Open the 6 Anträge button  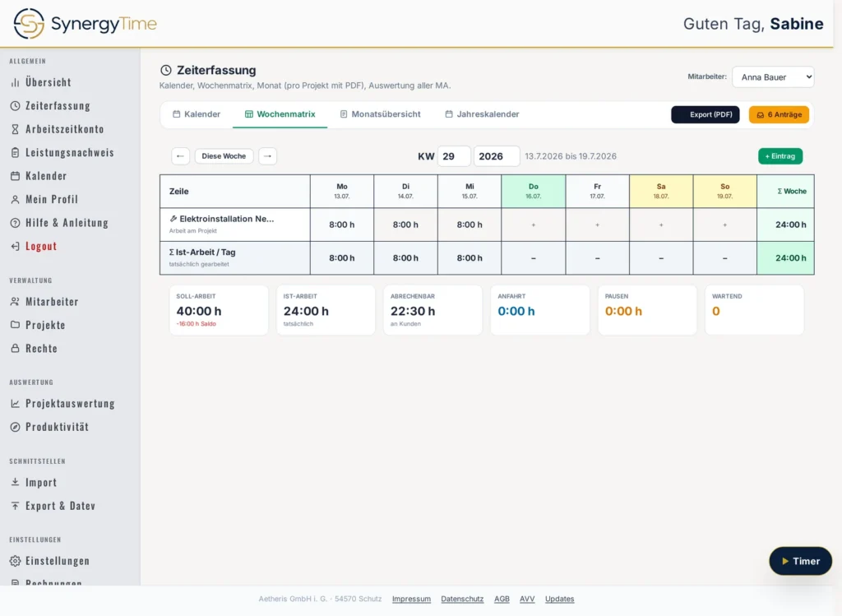779,114
